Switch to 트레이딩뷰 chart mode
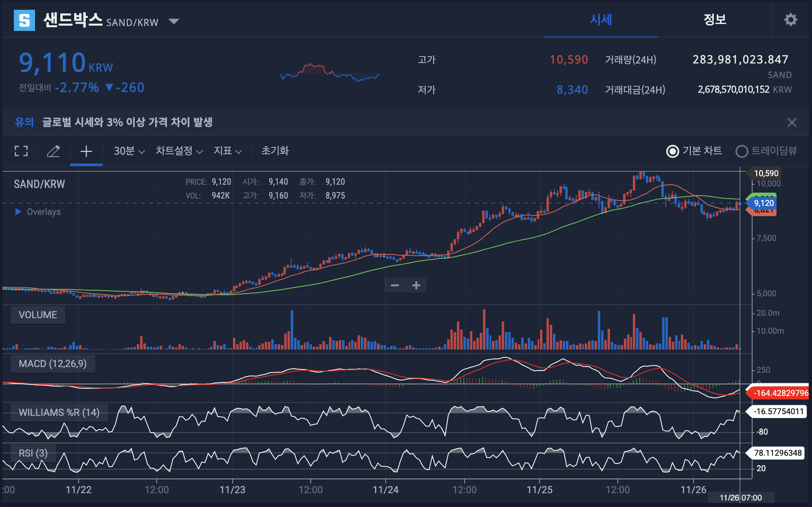The width and height of the screenshot is (812, 507). tap(742, 151)
